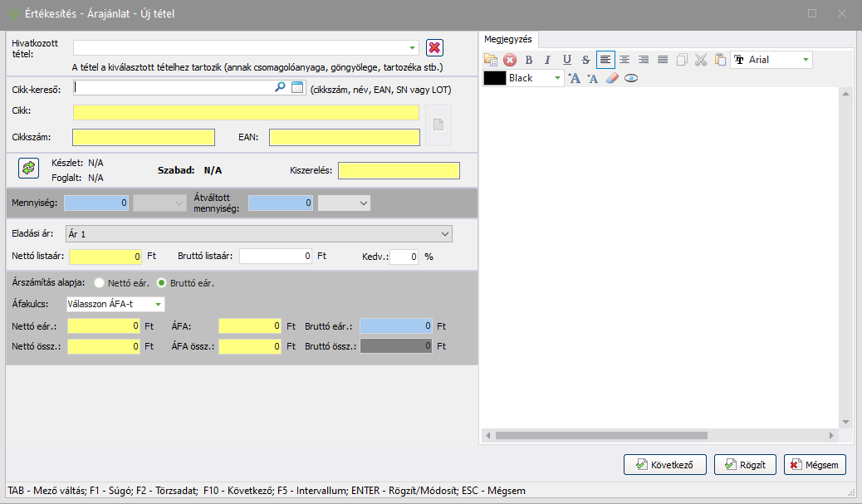Click the eraser clear formatting icon

[612, 78]
